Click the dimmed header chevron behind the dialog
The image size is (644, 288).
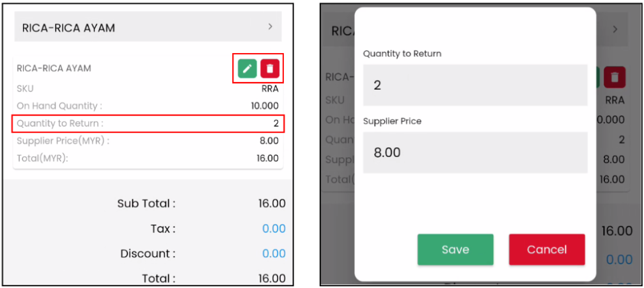(x=615, y=29)
